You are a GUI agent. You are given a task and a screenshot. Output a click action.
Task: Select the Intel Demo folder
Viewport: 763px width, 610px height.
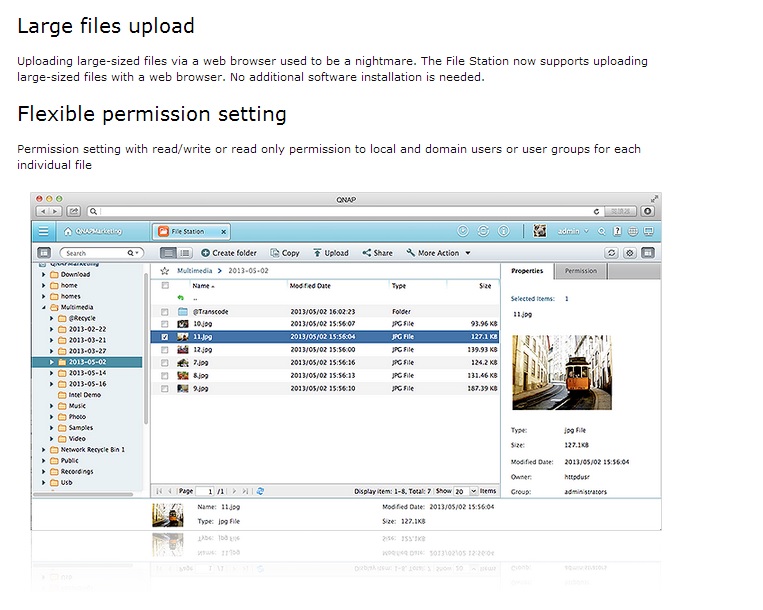(x=85, y=395)
